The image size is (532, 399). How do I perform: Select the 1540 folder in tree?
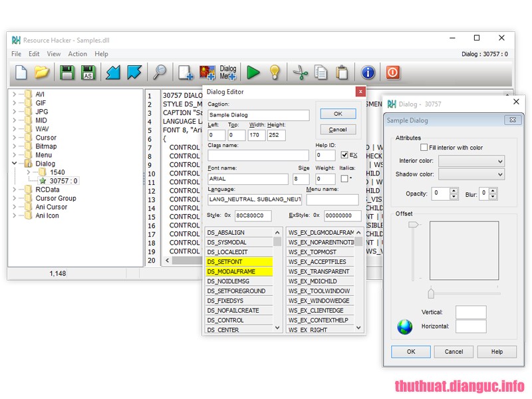tap(57, 172)
